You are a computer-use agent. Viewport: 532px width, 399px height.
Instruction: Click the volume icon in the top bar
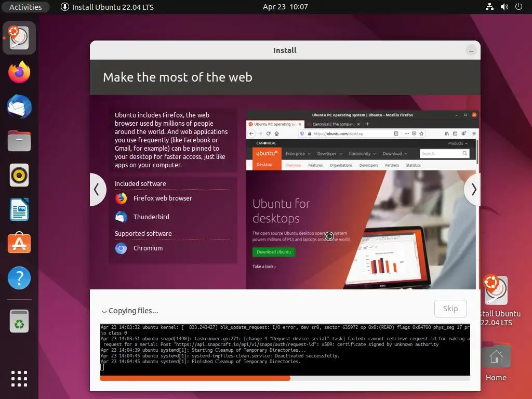pyautogui.click(x=504, y=7)
